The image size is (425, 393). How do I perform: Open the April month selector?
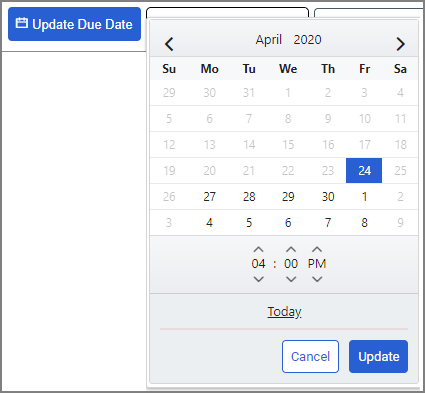(x=269, y=40)
